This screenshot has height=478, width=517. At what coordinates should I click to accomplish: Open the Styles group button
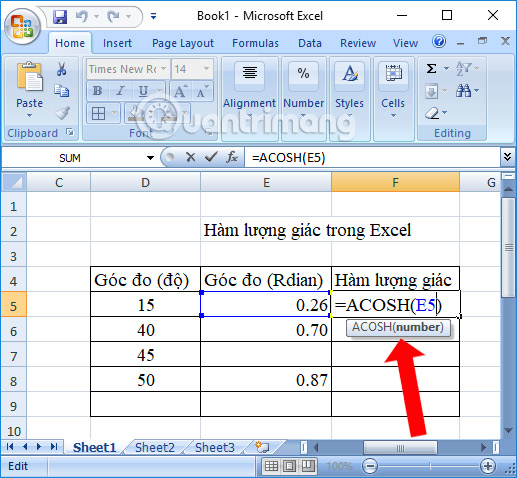(349, 89)
